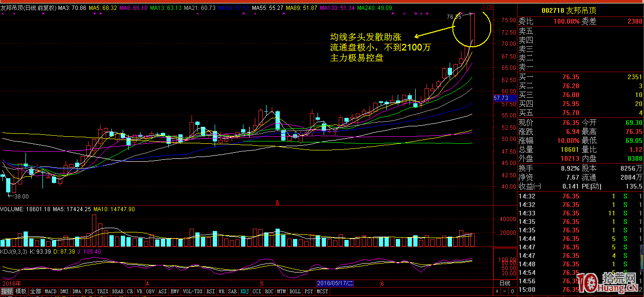Click the MA5: 68.32 label

[103, 8]
